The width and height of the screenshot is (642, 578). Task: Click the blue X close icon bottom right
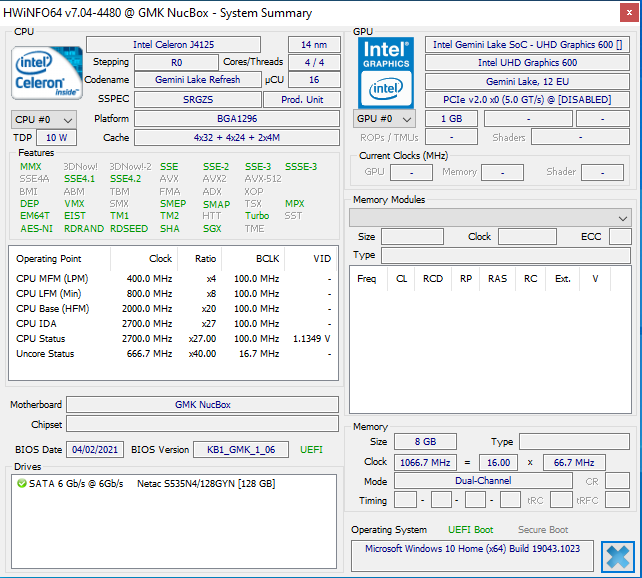(x=618, y=557)
